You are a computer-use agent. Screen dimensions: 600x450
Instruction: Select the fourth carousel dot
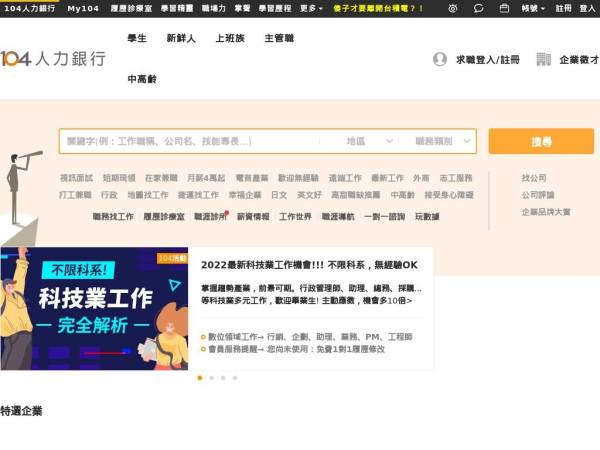click(235, 378)
